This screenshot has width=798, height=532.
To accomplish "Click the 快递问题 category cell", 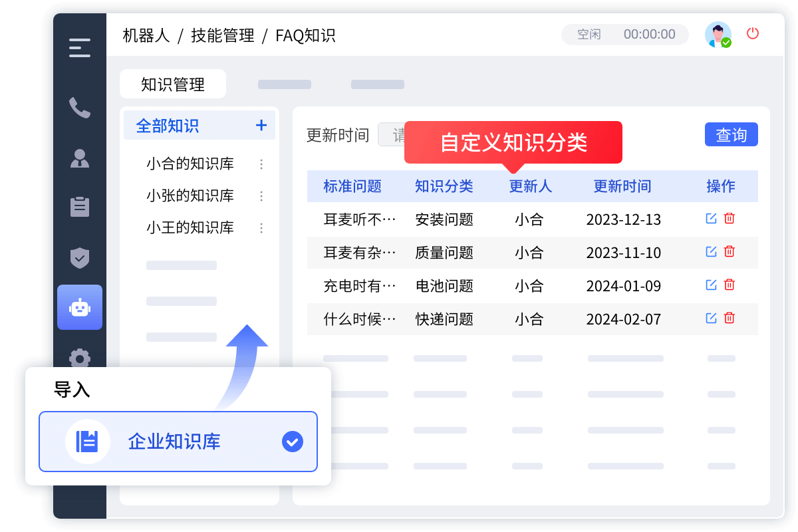I will 444,319.
